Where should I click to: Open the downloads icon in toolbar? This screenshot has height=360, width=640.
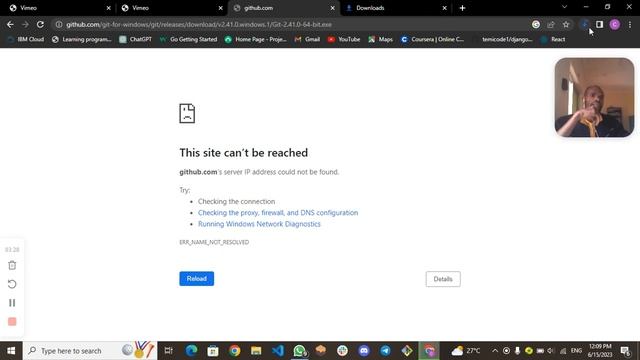coord(584,24)
